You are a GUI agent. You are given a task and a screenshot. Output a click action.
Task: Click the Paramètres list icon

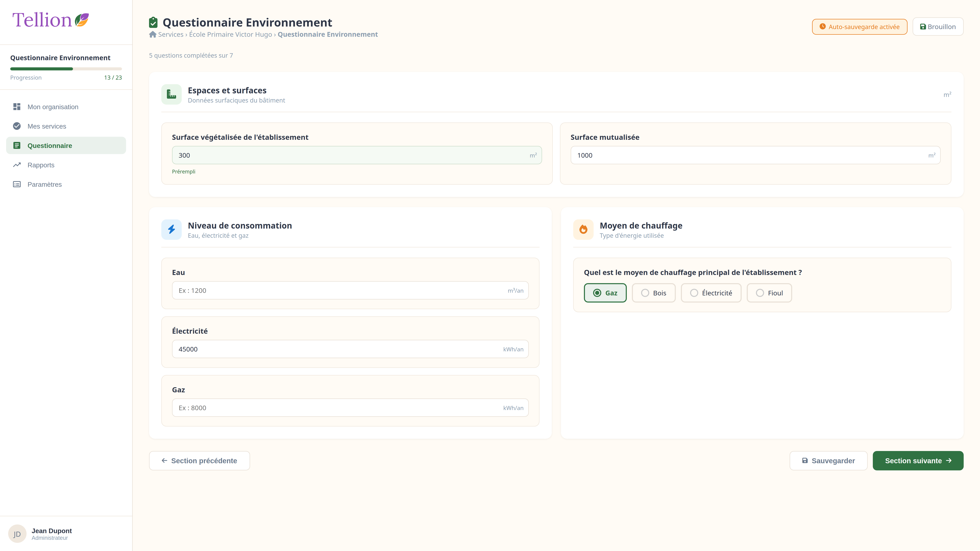pos(17,184)
